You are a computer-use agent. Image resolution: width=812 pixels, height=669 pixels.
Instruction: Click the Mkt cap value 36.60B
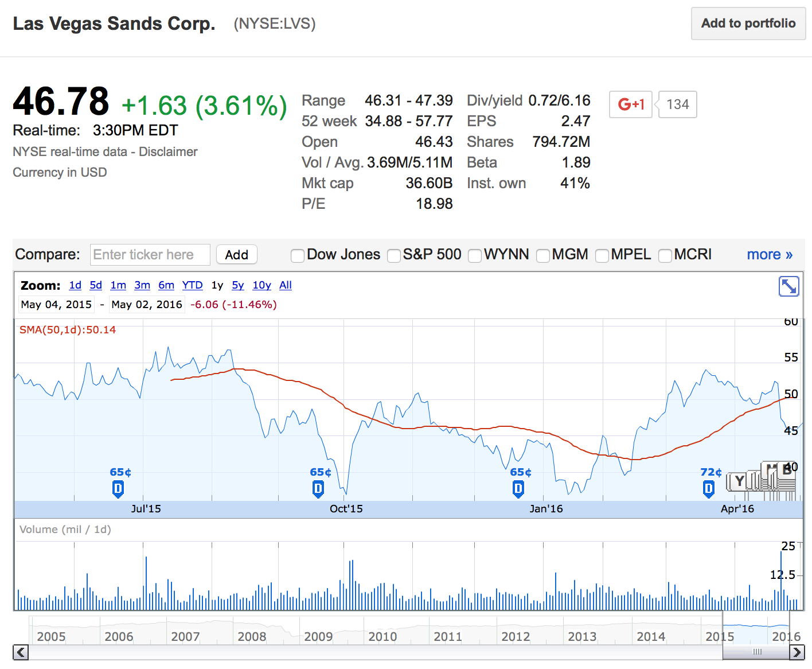point(429,183)
